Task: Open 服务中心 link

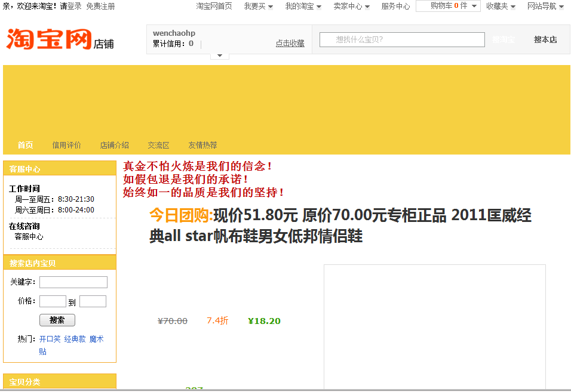Action: click(x=395, y=6)
